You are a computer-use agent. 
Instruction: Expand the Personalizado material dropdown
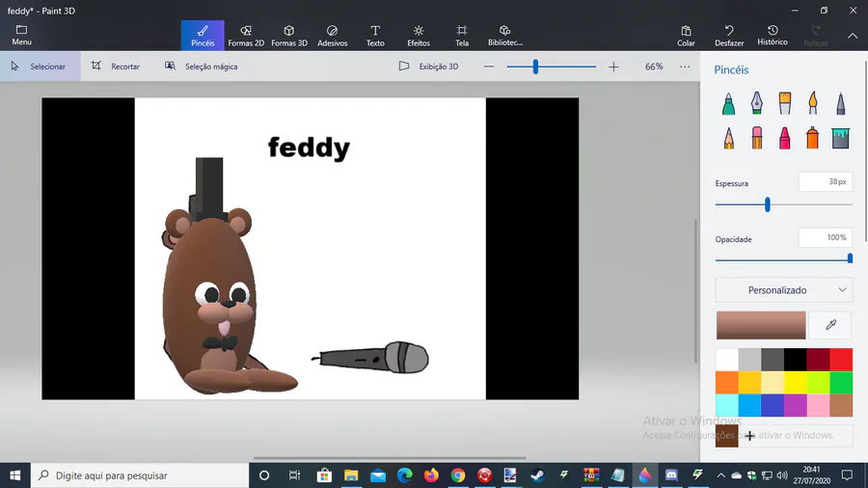tap(783, 290)
